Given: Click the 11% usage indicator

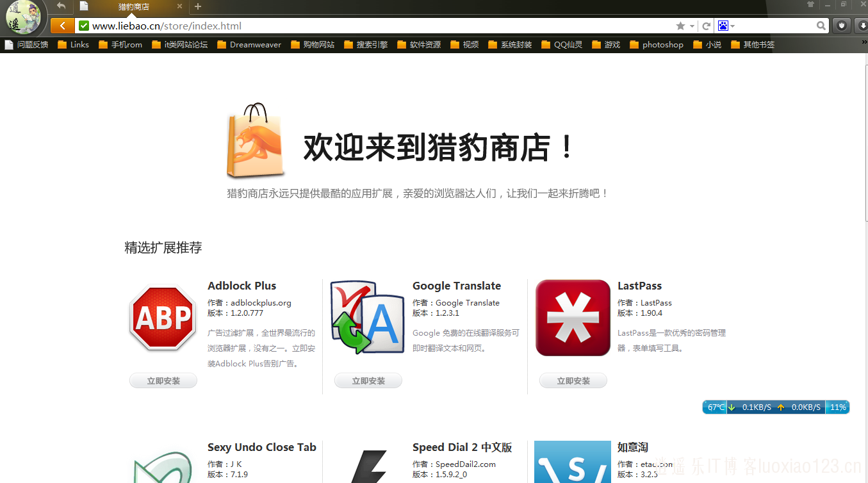Looking at the screenshot, I should pos(838,407).
